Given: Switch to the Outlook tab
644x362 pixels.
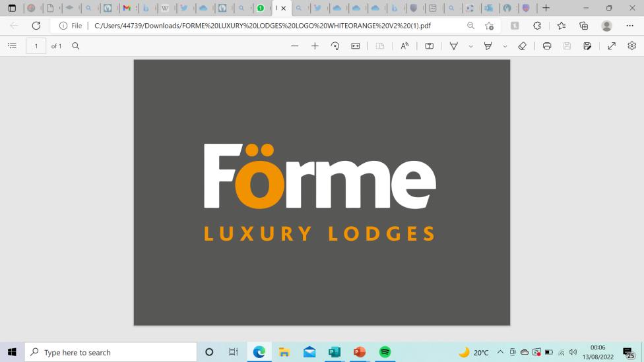Looking at the screenshot, I should pyautogui.click(x=488, y=8).
